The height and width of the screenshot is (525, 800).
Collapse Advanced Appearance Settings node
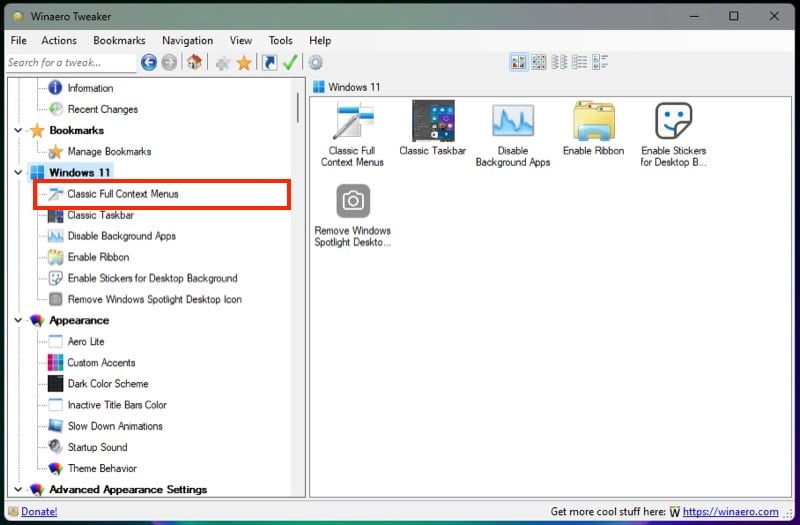coord(18,489)
